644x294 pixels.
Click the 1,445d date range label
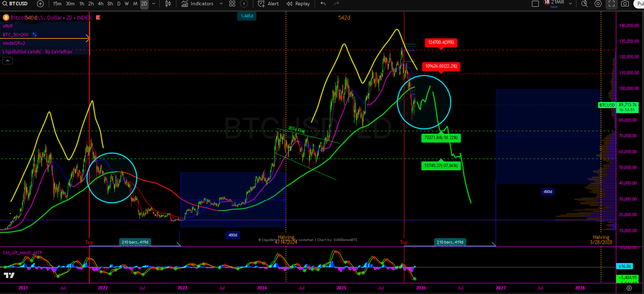pos(246,17)
